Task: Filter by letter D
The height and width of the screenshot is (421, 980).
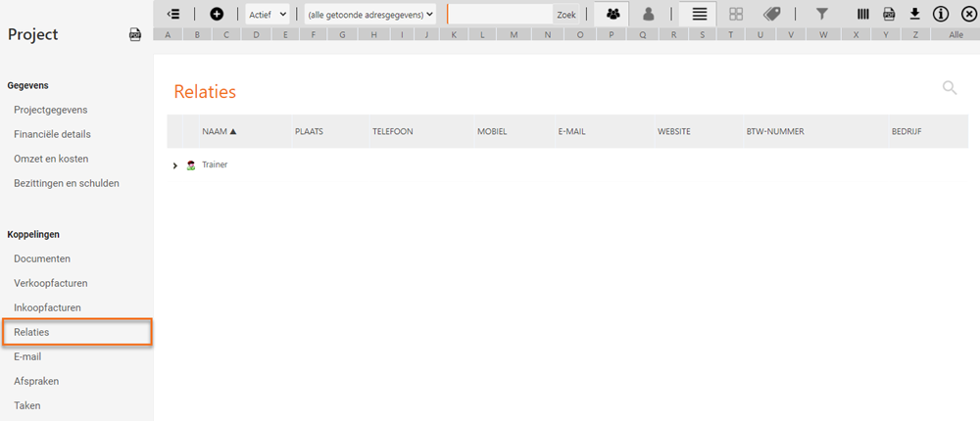Action: tap(256, 35)
